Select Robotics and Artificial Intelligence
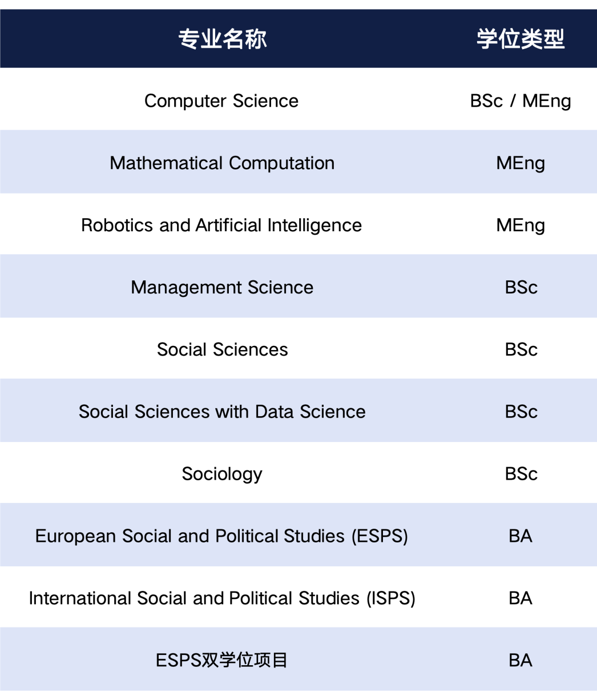Image resolution: width=597 pixels, height=700 pixels. click(221, 226)
